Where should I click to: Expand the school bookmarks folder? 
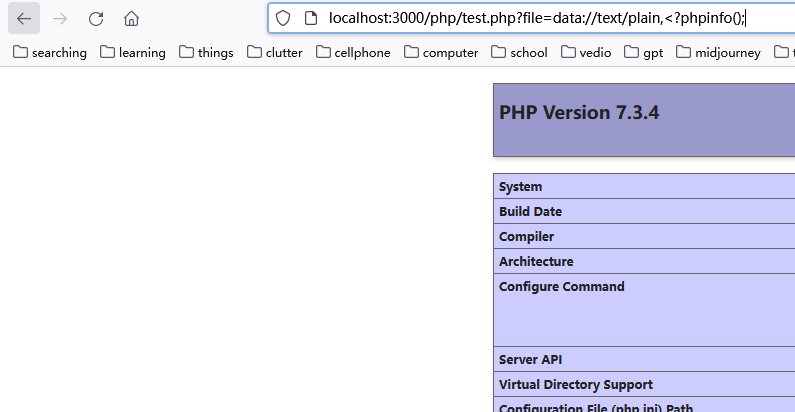tap(519, 52)
